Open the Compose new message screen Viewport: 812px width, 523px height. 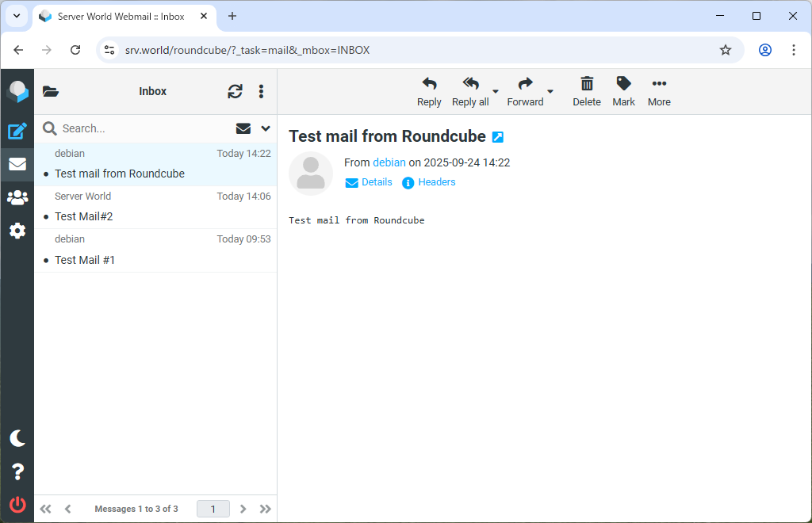tap(17, 132)
